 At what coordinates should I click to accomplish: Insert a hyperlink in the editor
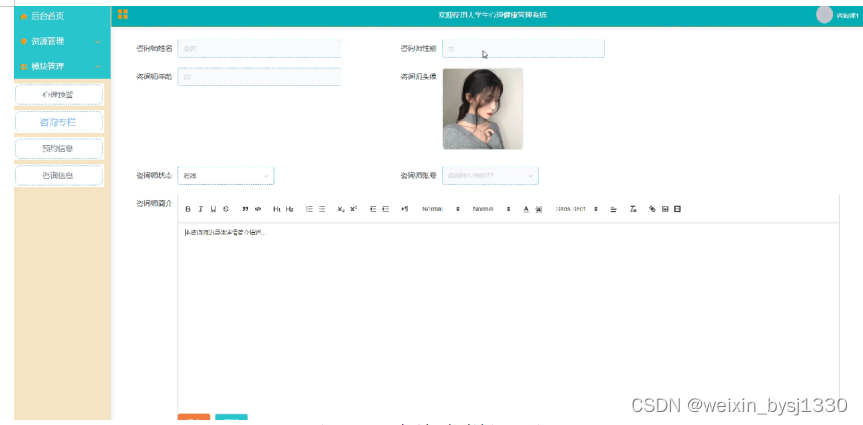[652, 209]
